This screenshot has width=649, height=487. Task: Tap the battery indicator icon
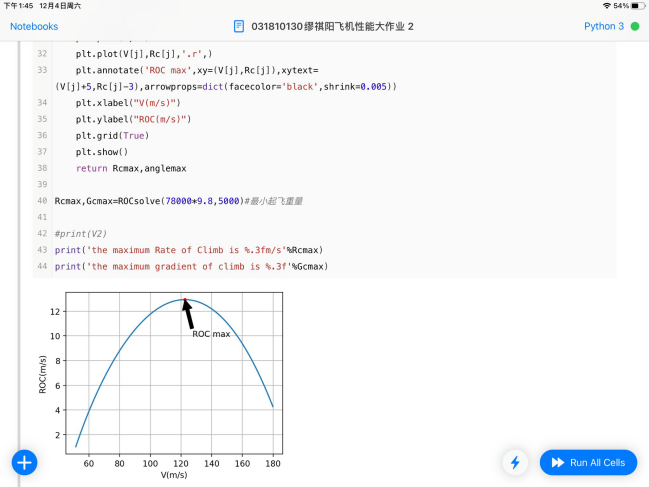pyautogui.click(x=638, y=6)
